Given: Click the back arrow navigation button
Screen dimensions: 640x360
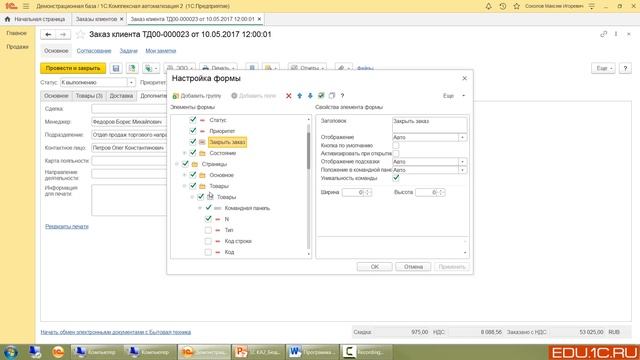Looking at the screenshot, I should 48,35.
